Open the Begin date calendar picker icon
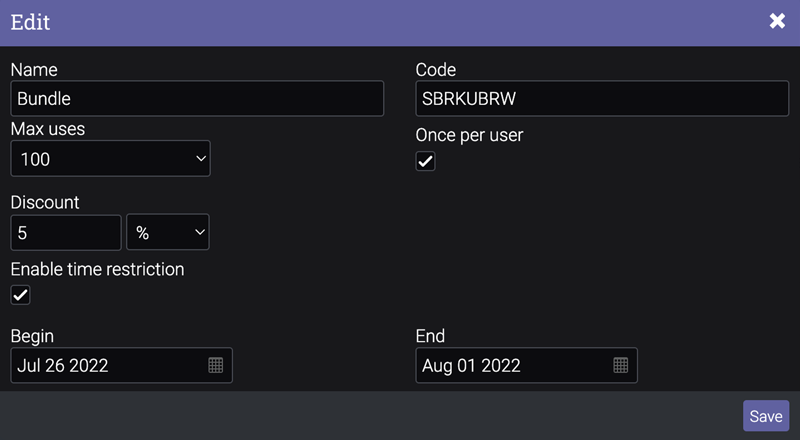The height and width of the screenshot is (440, 800). pyautogui.click(x=216, y=365)
